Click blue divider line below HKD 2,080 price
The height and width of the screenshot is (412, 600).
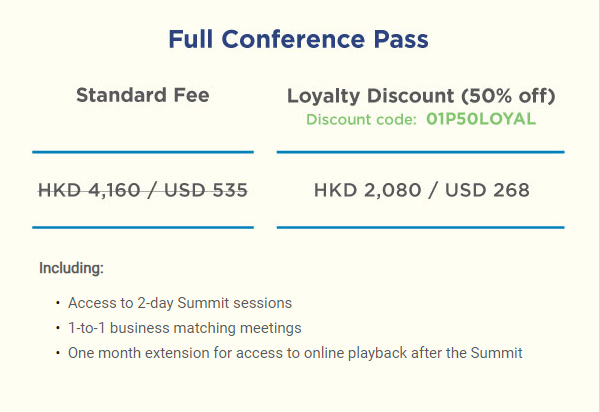[x=420, y=227]
